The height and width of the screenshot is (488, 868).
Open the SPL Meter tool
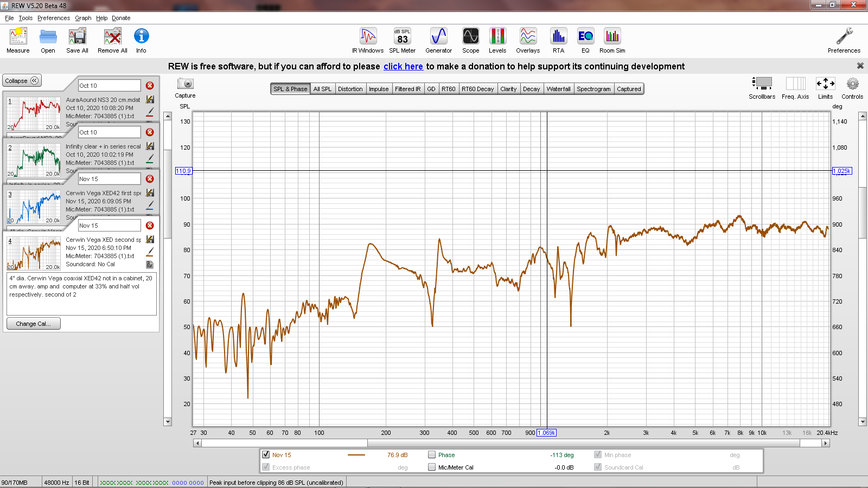pos(402,37)
